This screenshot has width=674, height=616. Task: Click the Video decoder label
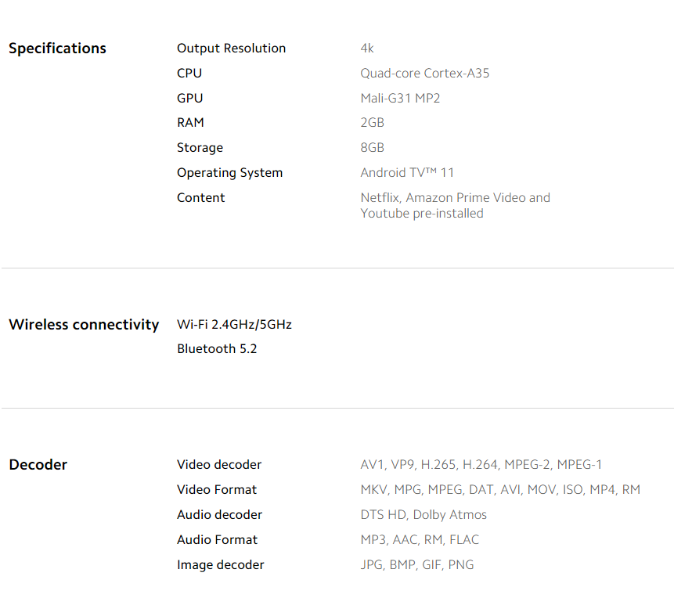pos(219,465)
